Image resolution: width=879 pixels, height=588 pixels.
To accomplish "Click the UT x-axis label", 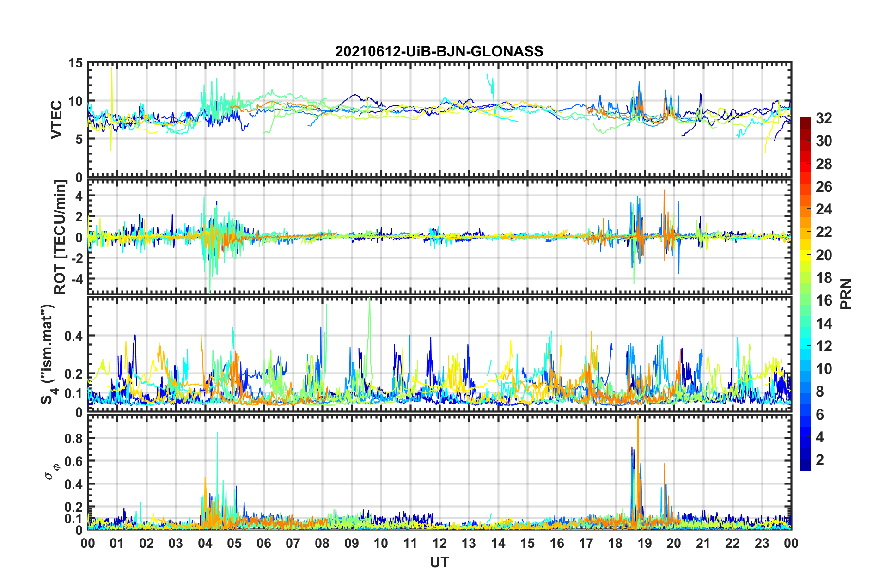I will point(439,562).
